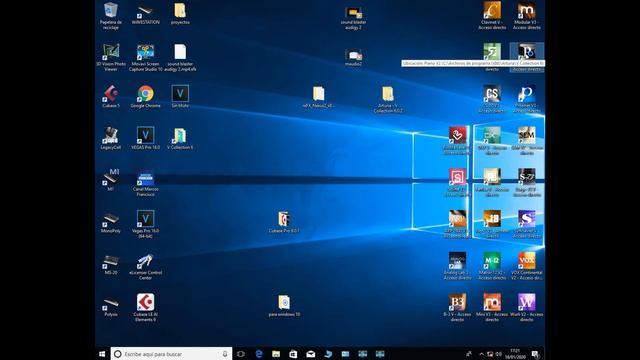
Task: Select the Prophet V3 shortcut icon
Action: [x=527, y=99]
